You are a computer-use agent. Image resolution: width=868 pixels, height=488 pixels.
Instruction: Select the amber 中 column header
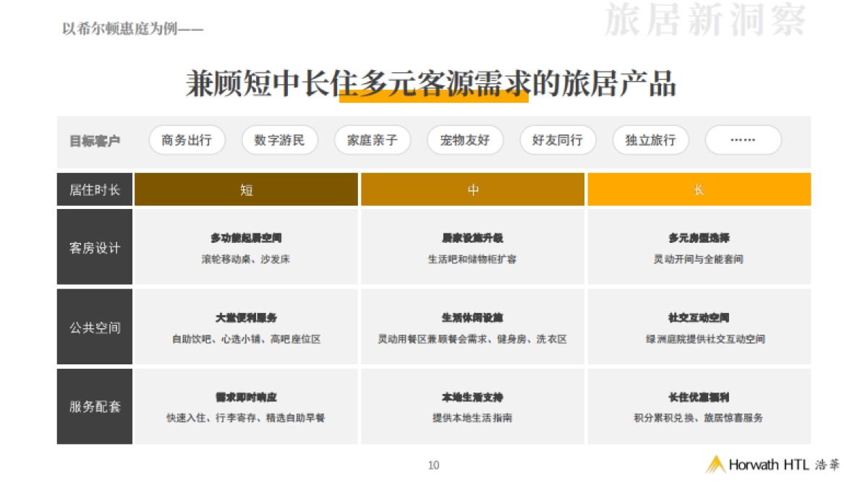473,190
